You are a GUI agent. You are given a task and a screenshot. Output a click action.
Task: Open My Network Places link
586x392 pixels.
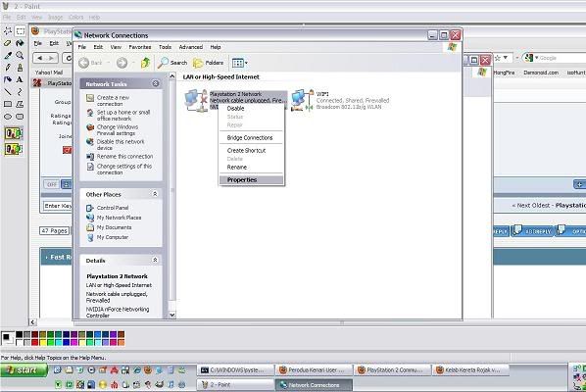point(119,218)
